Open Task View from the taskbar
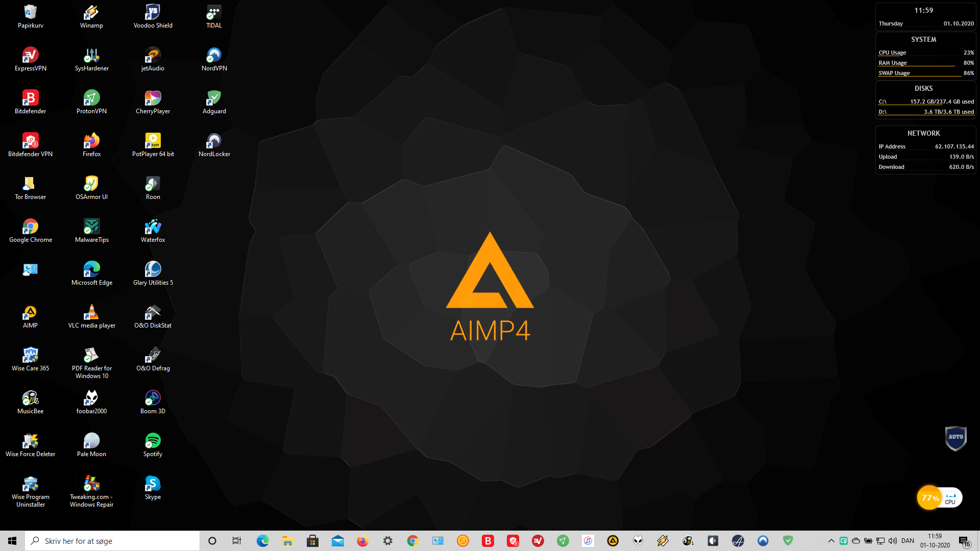980x551 pixels. coord(236,541)
